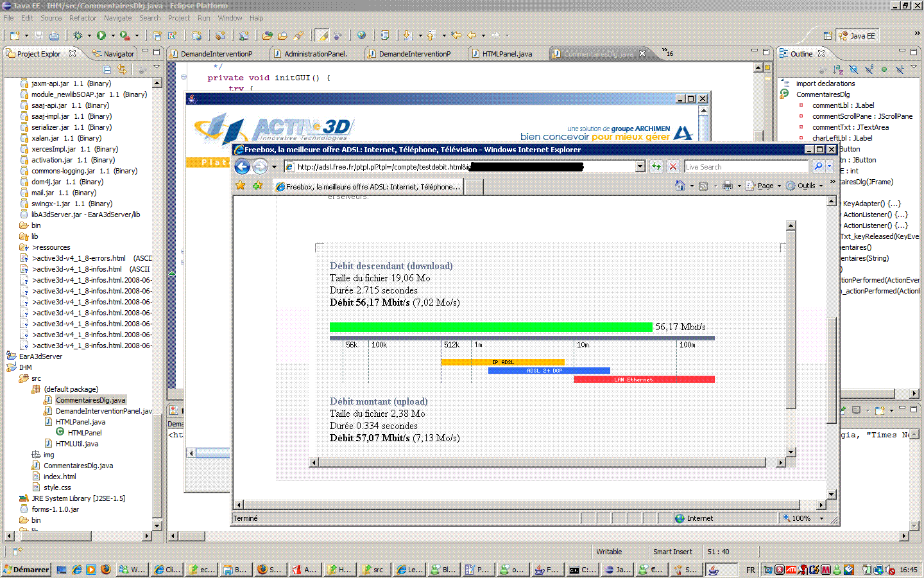Click the IE Print icon
Screen dimensions: 924x578
coord(727,186)
